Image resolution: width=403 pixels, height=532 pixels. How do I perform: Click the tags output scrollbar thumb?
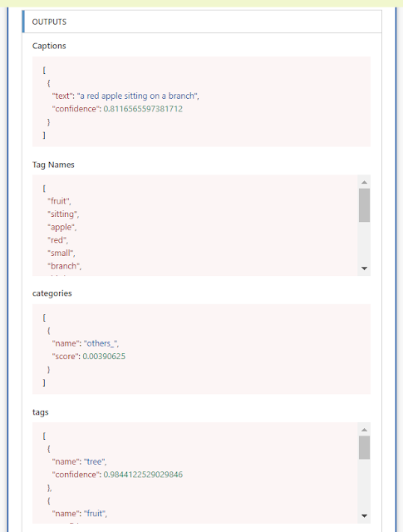[x=364, y=447]
